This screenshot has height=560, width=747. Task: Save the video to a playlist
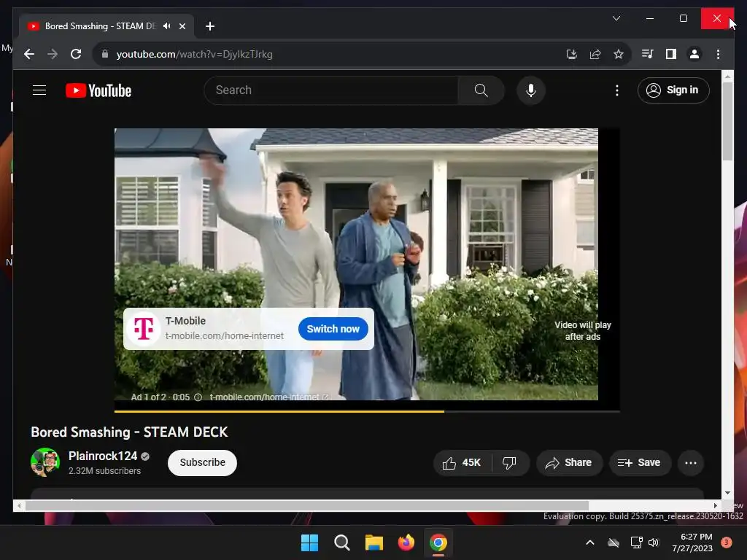(640, 463)
